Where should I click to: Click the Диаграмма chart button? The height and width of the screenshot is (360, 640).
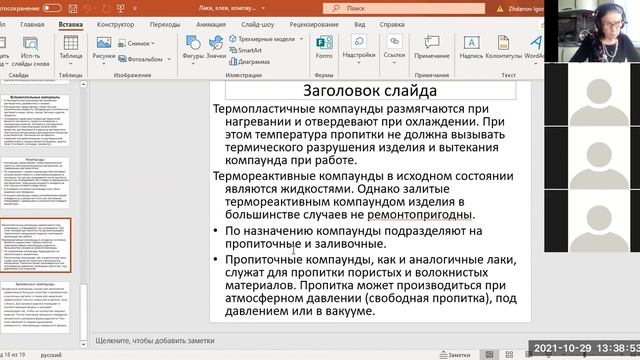click(x=249, y=62)
